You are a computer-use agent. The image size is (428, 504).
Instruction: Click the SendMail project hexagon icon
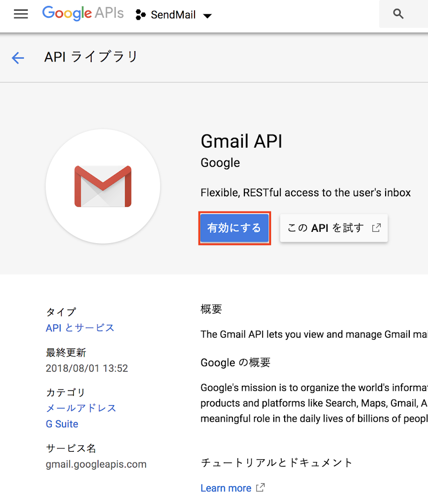click(x=140, y=15)
